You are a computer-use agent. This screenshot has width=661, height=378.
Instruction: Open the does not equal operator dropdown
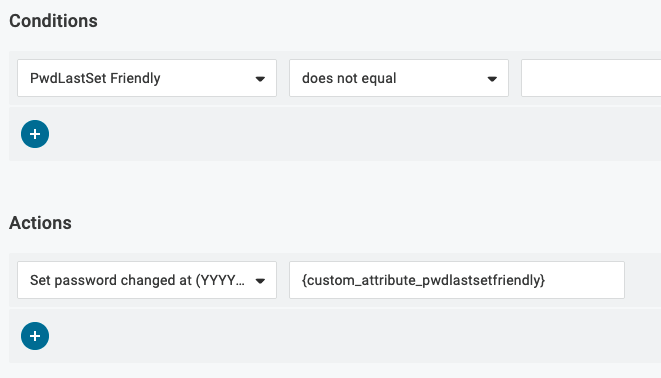399,78
